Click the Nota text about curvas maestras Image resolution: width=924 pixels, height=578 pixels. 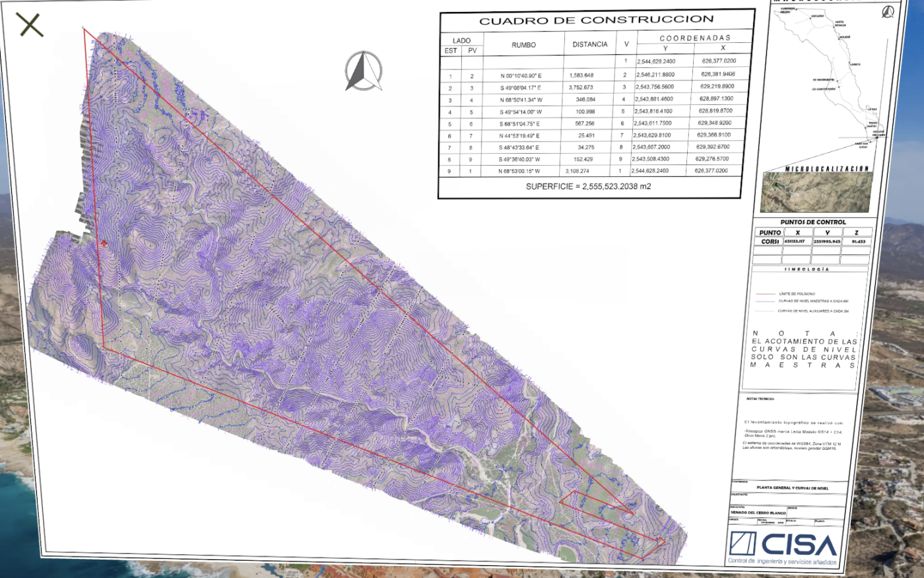[x=804, y=349]
